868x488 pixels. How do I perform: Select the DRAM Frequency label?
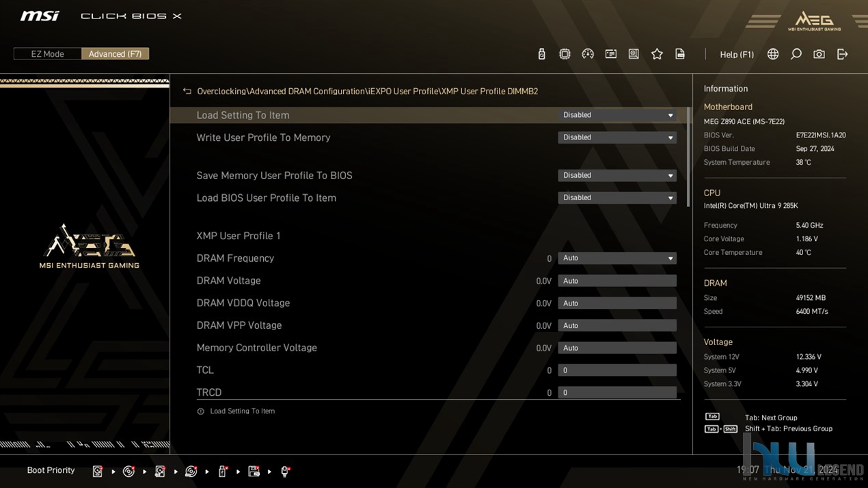235,258
